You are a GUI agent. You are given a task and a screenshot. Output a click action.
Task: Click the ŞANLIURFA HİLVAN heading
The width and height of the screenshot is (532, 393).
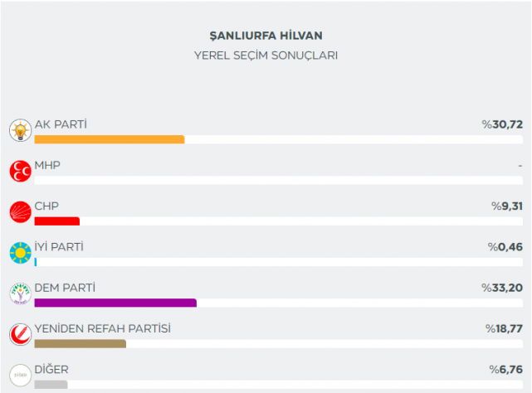point(266,36)
